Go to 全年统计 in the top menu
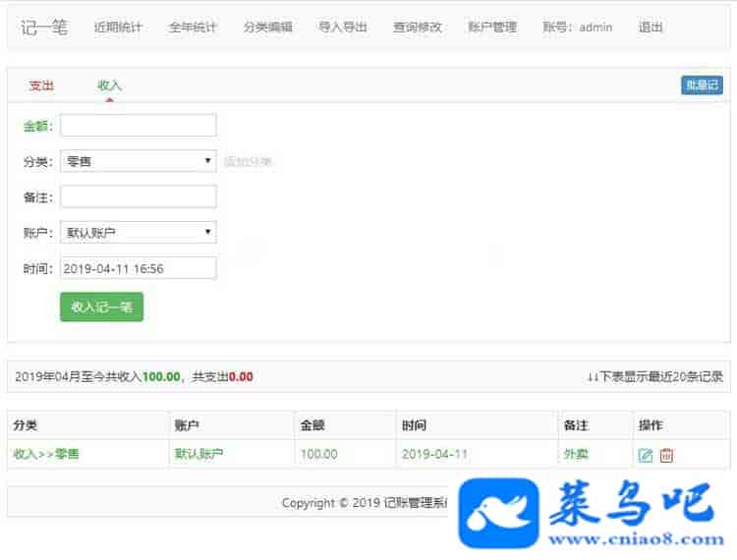Image resolution: width=737 pixels, height=560 pixels. [193, 28]
